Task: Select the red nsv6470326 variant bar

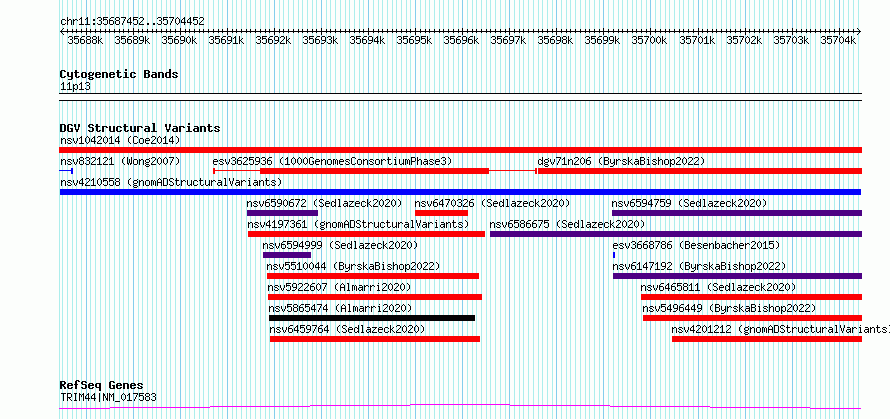Action: pos(442,213)
